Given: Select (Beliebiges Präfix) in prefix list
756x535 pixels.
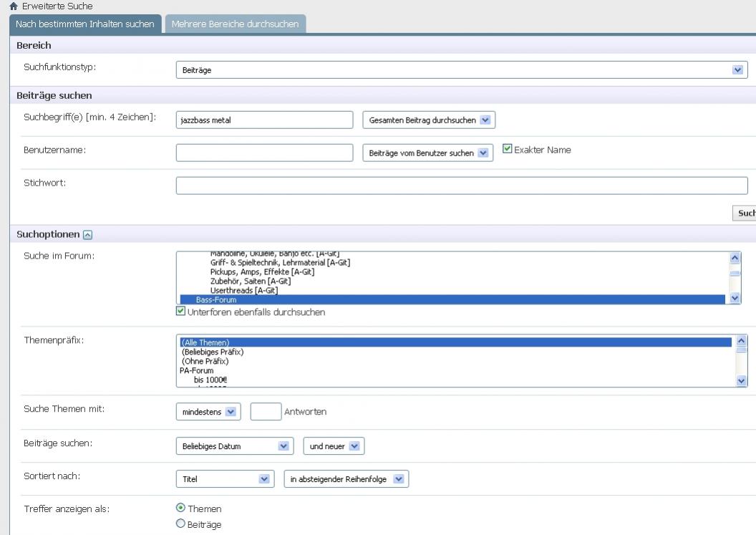Looking at the screenshot, I should point(213,352).
